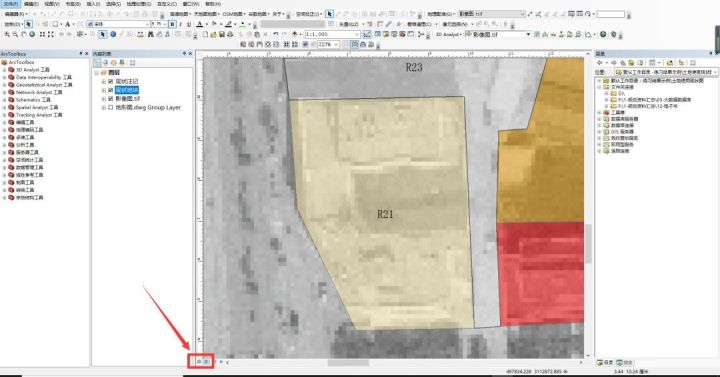Click the Fixed Zoom In icon
720x377 pixels.
tap(42, 34)
